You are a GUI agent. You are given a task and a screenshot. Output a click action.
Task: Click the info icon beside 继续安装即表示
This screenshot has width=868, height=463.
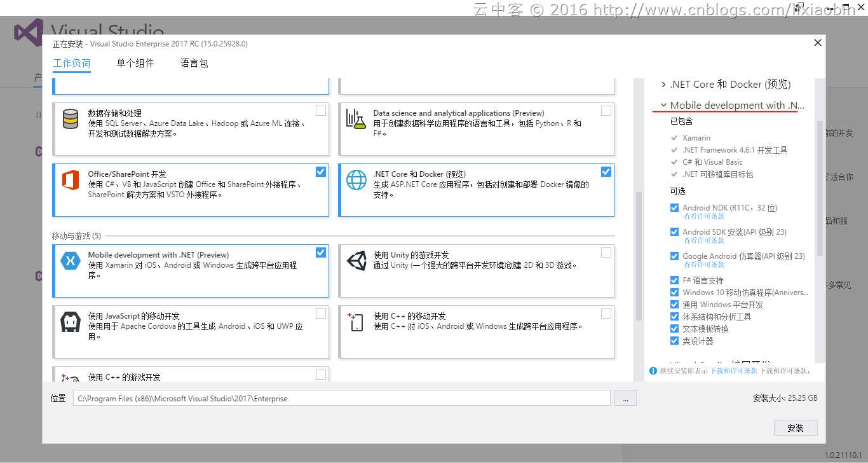tap(653, 371)
